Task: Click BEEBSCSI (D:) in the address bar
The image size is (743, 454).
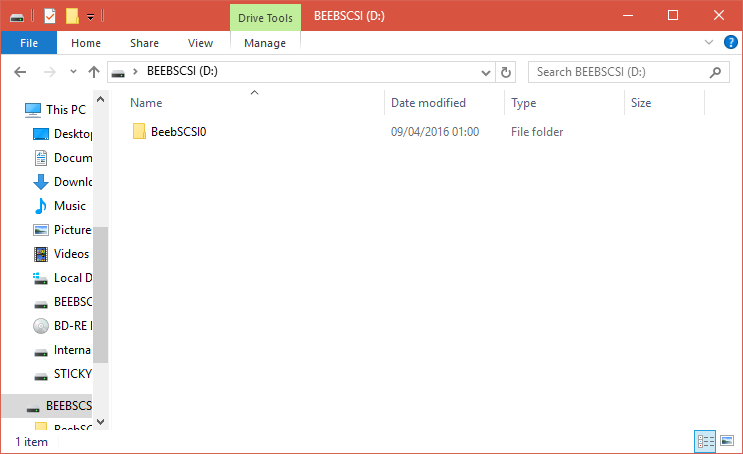Action: point(182,71)
